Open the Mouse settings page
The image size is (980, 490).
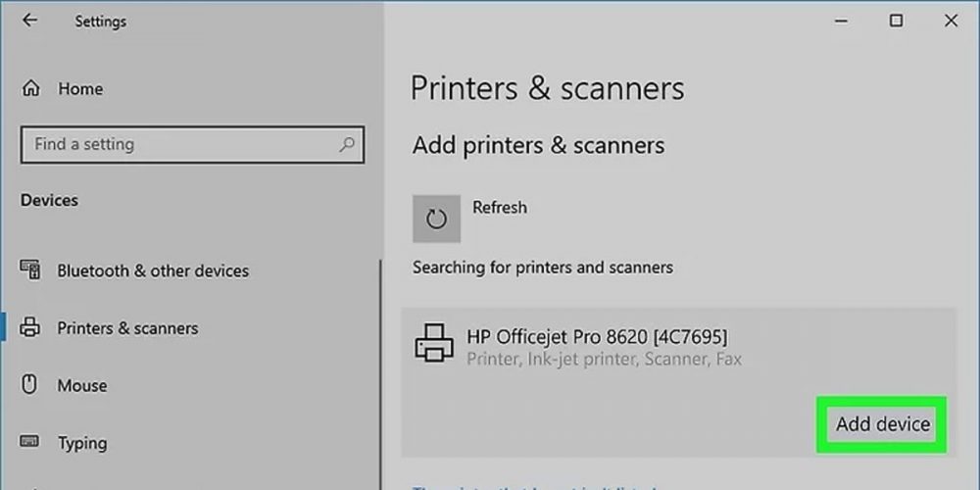(x=82, y=385)
